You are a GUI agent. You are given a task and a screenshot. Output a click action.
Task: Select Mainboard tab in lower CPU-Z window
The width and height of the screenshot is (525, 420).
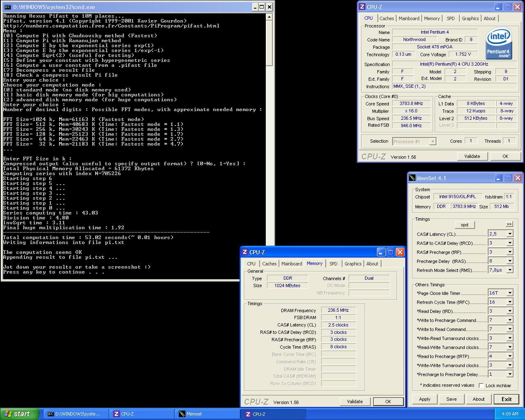pyautogui.click(x=292, y=264)
